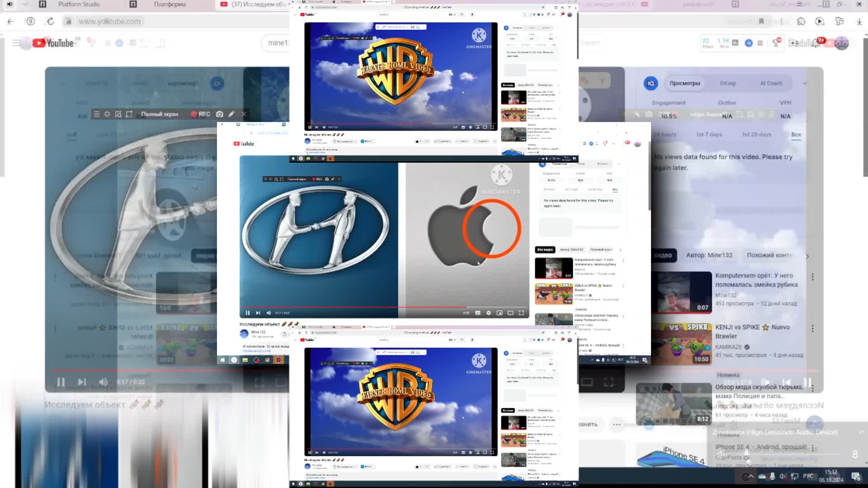This screenshot has width=868, height=488.
Task: Open the Komputersem орёт video thumbnail
Action: (x=682, y=292)
